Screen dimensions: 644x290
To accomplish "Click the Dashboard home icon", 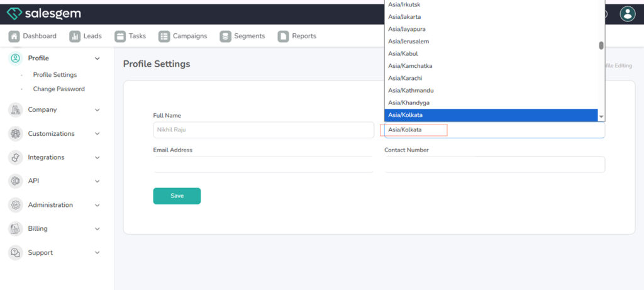I will pos(14,36).
